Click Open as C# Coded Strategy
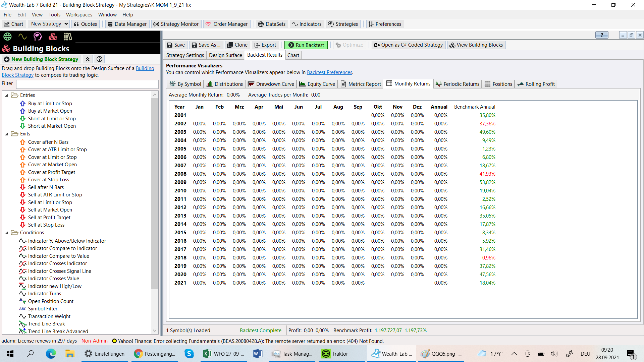 pyautogui.click(x=408, y=45)
